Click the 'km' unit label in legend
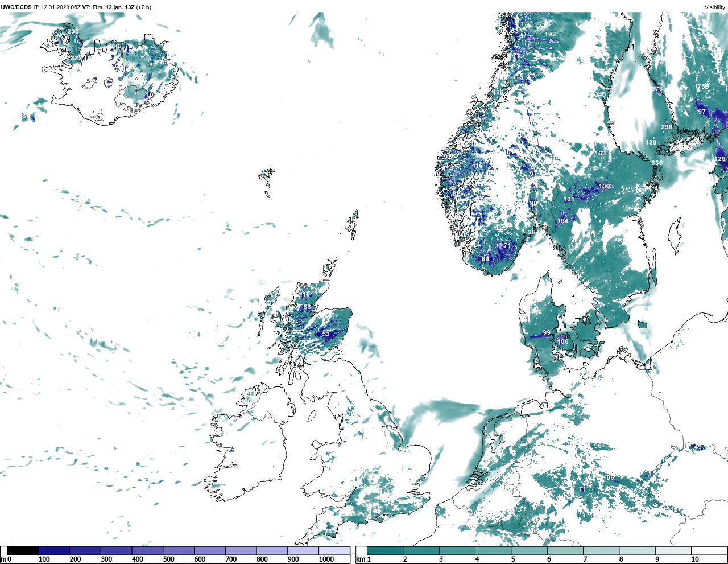 (x=360, y=560)
